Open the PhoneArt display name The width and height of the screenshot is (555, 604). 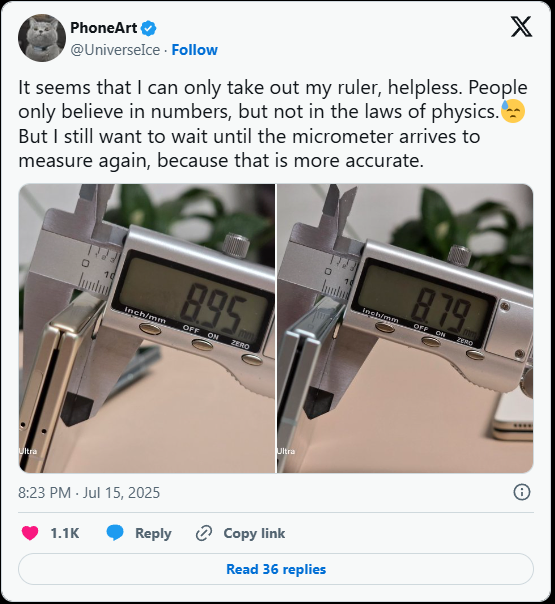pyautogui.click(x=104, y=28)
